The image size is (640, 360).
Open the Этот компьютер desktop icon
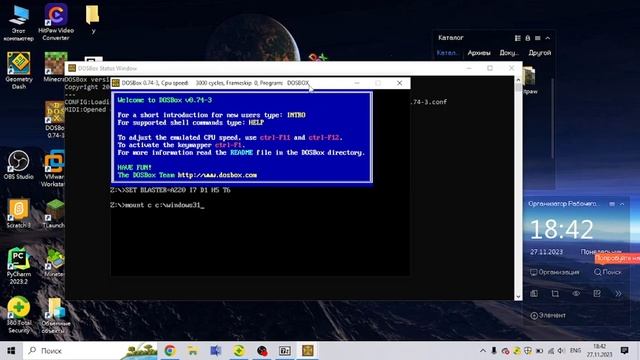(x=18, y=23)
